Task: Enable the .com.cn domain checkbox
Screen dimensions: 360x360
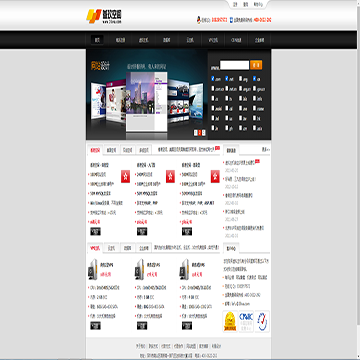Action: pos(213,89)
